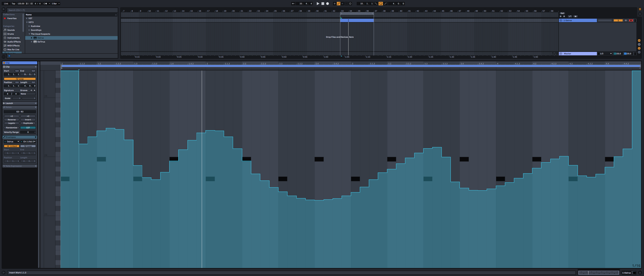Click the Arrangement Record button
The width and height of the screenshot is (644, 276).
point(327,3)
